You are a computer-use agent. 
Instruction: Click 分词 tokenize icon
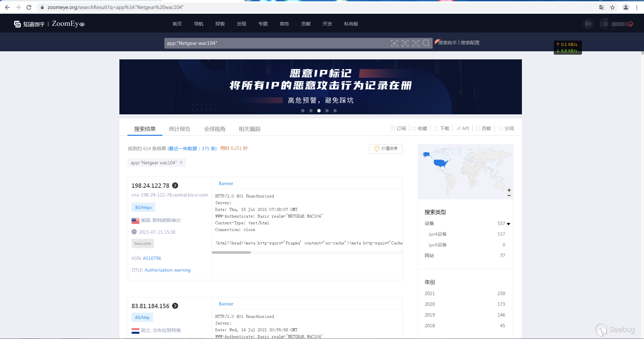pos(501,128)
